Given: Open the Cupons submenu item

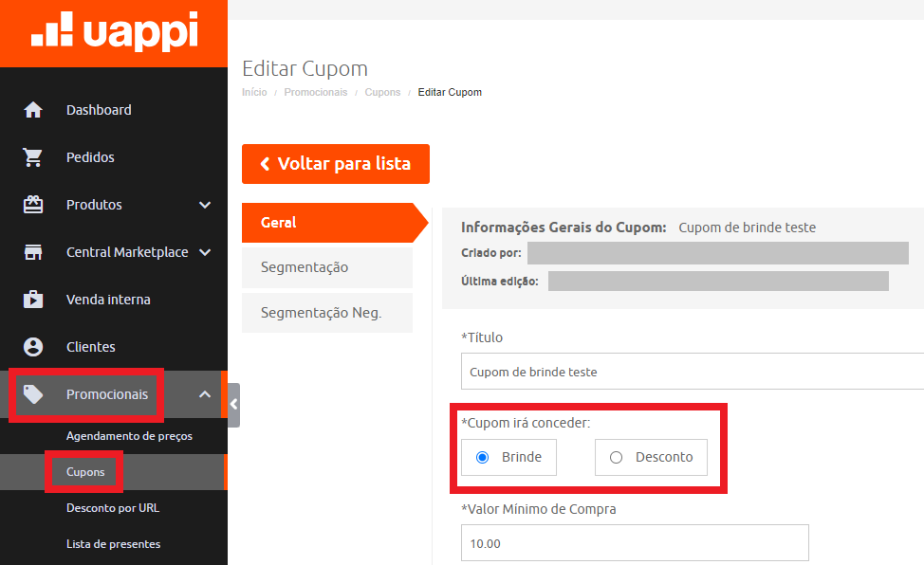Looking at the screenshot, I should point(85,472).
